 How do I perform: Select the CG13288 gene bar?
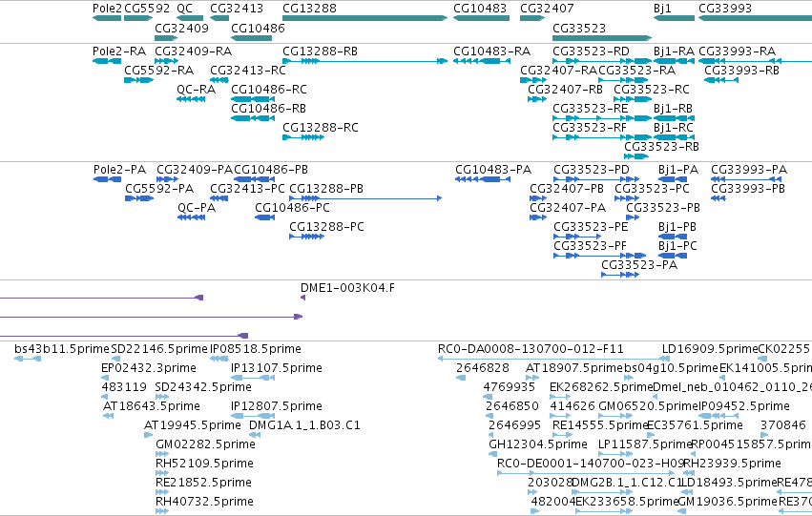coord(365,18)
